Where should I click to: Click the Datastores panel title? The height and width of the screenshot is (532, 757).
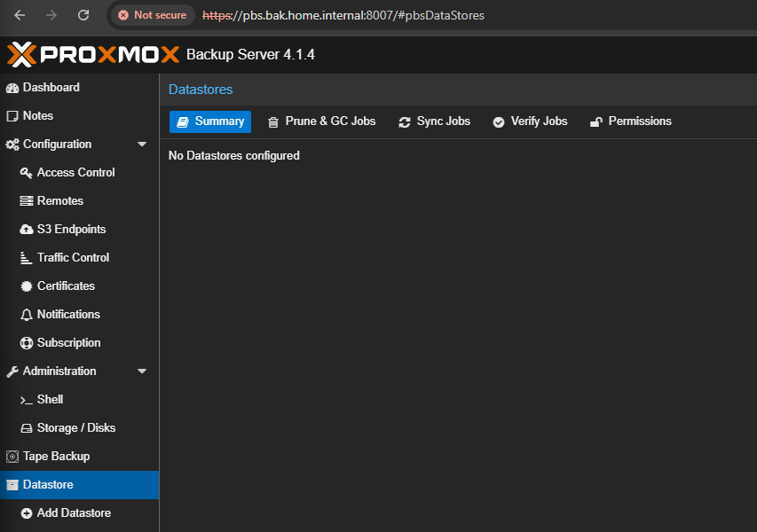pyautogui.click(x=201, y=90)
